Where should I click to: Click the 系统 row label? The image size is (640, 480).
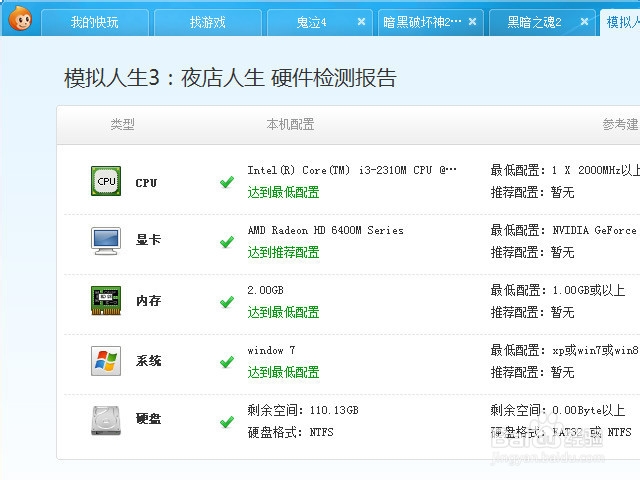coord(149,361)
